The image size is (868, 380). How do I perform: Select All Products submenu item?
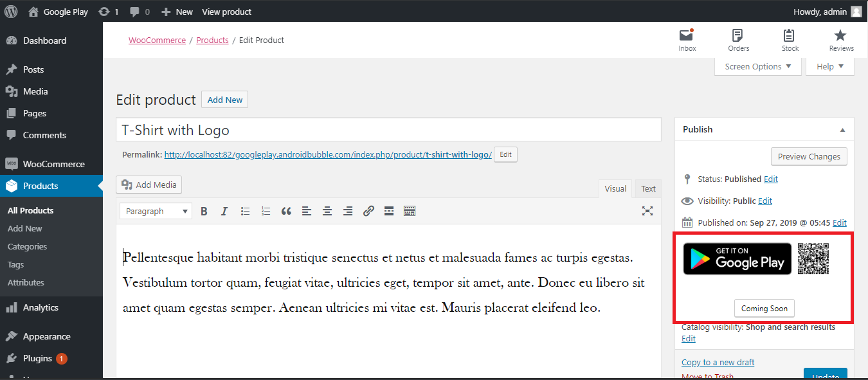[31, 210]
